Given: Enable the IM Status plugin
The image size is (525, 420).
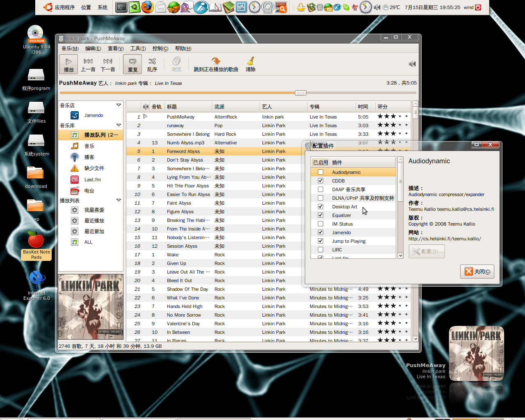Looking at the screenshot, I should pyautogui.click(x=320, y=224).
